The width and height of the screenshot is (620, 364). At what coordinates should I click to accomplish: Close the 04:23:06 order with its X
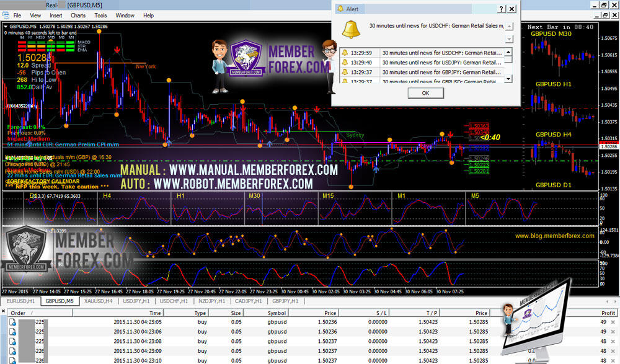pos(613,332)
